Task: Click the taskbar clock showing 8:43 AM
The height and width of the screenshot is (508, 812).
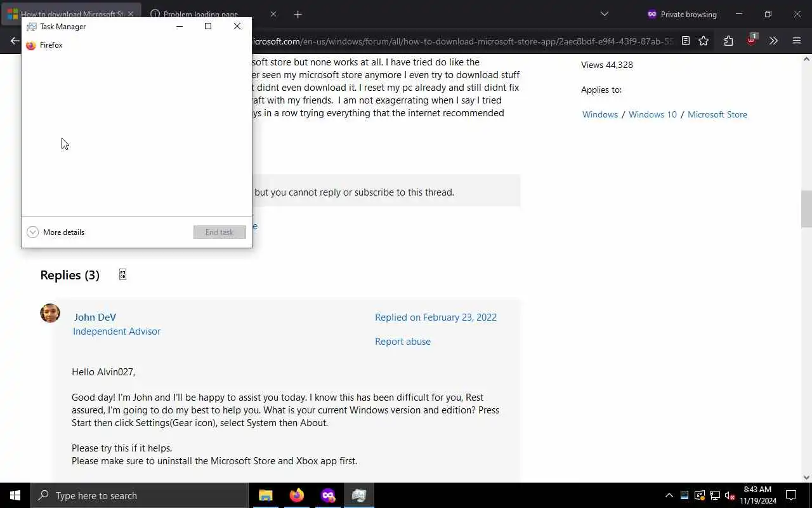Action: 757,495
